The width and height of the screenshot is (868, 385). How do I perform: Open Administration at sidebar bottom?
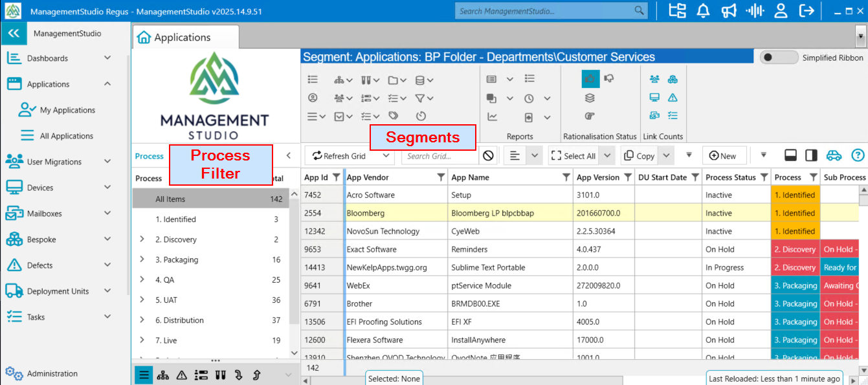52,373
